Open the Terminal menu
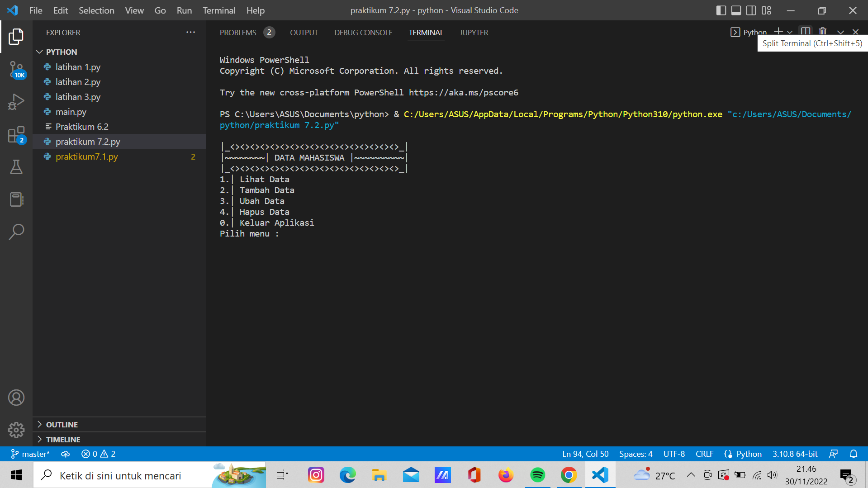Viewport: 868px width, 488px height. point(219,10)
